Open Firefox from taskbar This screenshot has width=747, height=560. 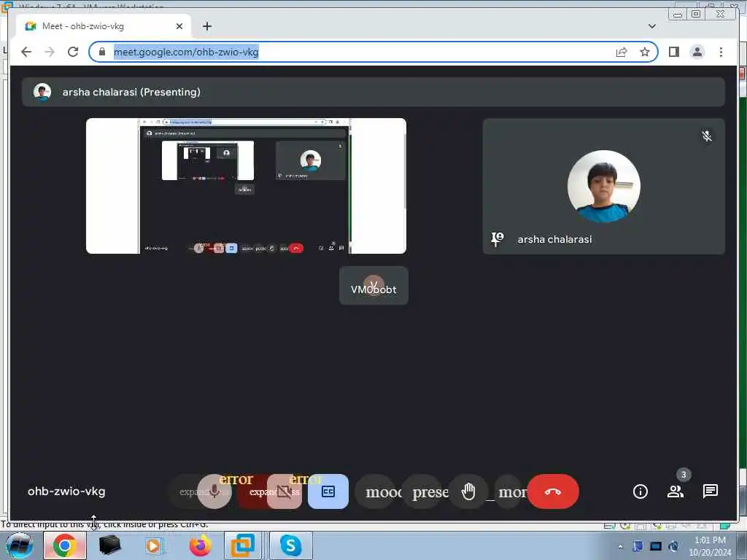point(200,545)
